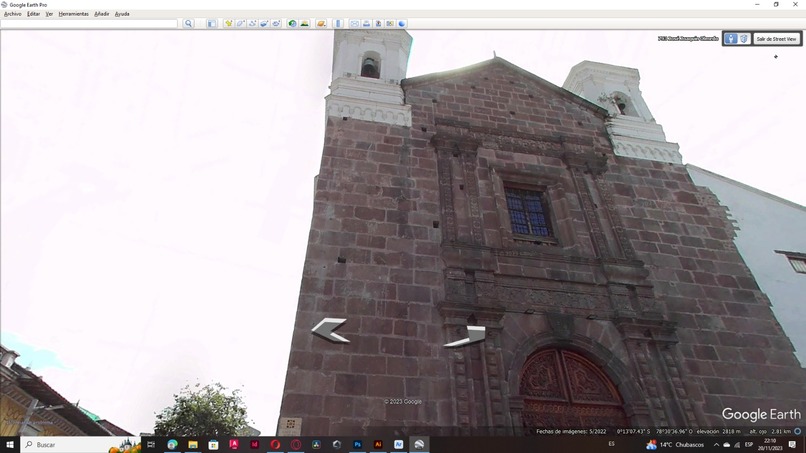Expand the system tray hidden icons chevron
The height and width of the screenshot is (453, 806).
pos(716,444)
